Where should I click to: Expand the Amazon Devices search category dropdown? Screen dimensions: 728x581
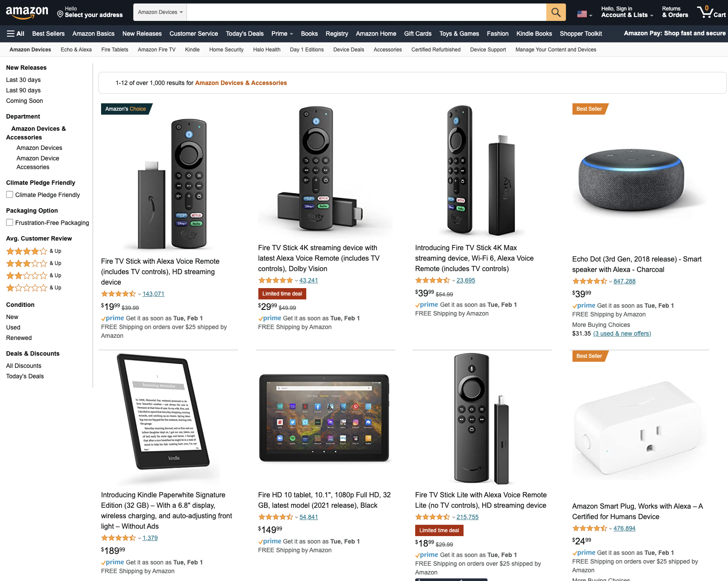click(x=160, y=12)
